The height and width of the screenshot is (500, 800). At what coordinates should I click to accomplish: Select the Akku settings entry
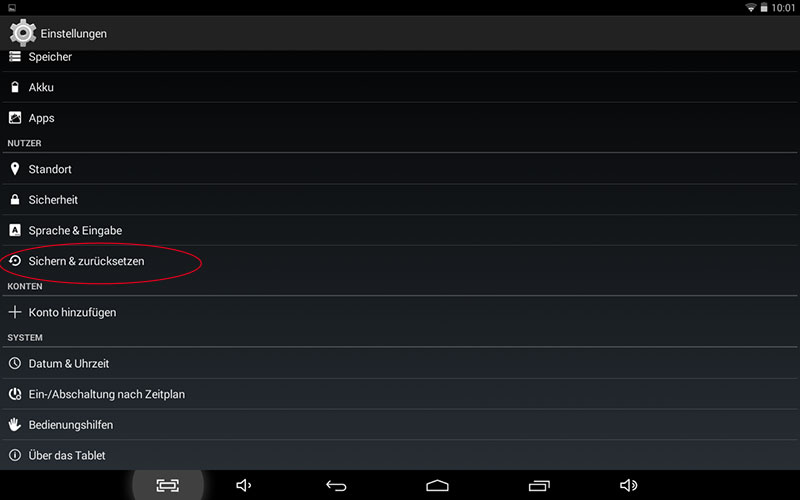click(x=400, y=87)
